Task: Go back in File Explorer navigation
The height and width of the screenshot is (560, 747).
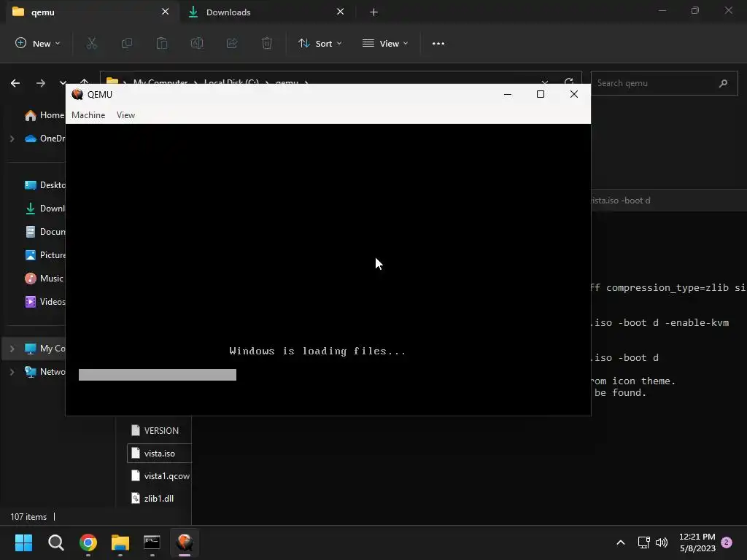Action: point(15,83)
